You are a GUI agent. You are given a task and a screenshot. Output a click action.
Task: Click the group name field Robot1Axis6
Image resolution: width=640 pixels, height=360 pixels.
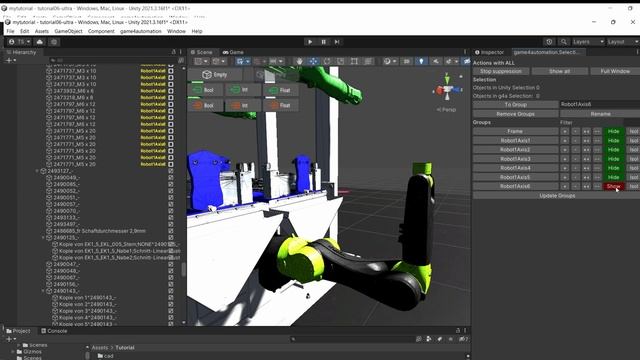(600, 104)
